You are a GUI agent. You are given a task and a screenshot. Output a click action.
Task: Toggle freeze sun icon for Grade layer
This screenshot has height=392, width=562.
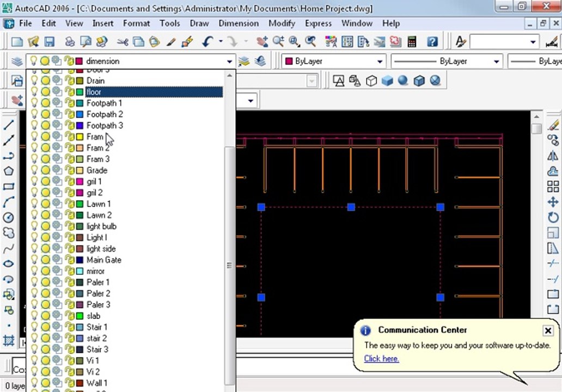[x=45, y=170]
